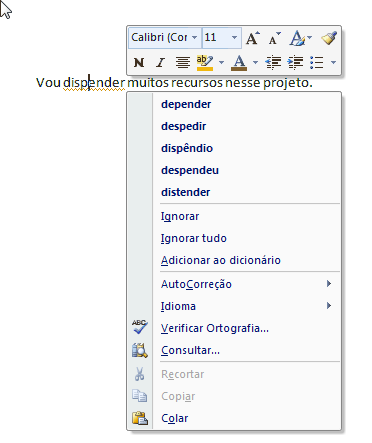Image resolution: width=372 pixels, height=443 pixels.
Task: Decrease the paragraph indent
Action: (x=273, y=62)
